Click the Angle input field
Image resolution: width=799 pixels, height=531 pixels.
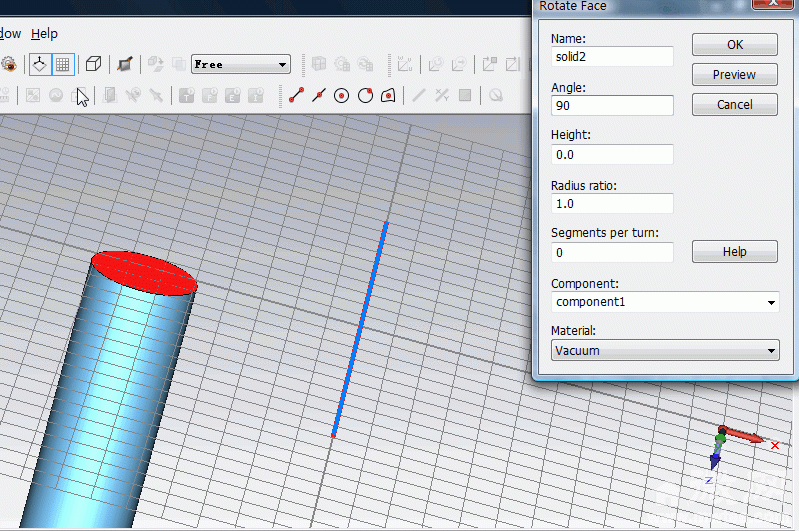point(612,105)
